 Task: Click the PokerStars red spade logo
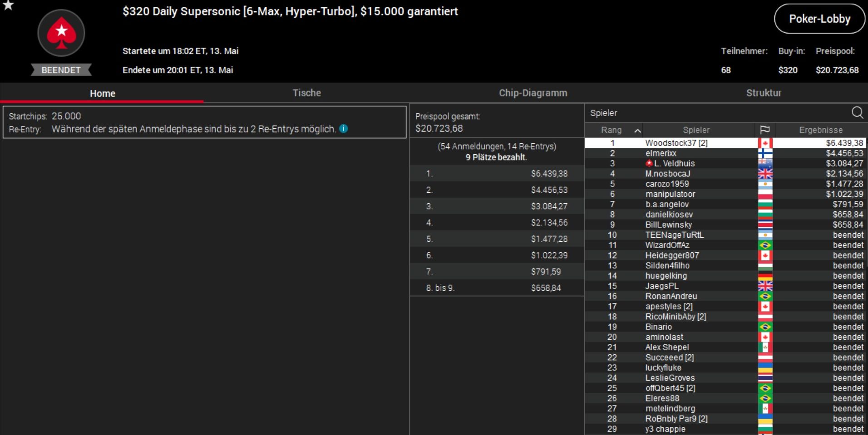(x=61, y=33)
